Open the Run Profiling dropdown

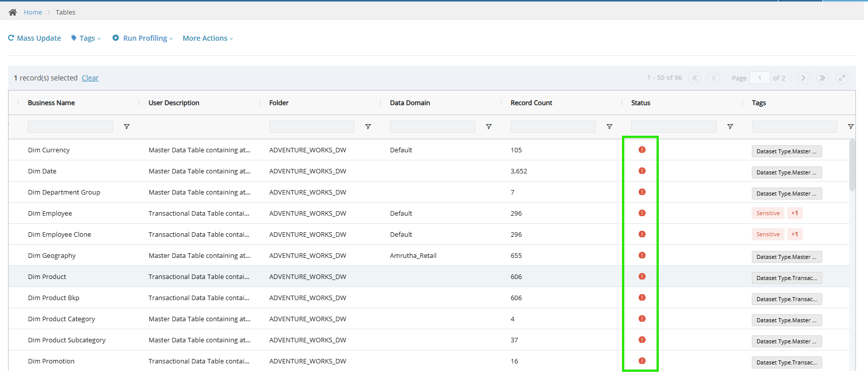click(x=142, y=38)
